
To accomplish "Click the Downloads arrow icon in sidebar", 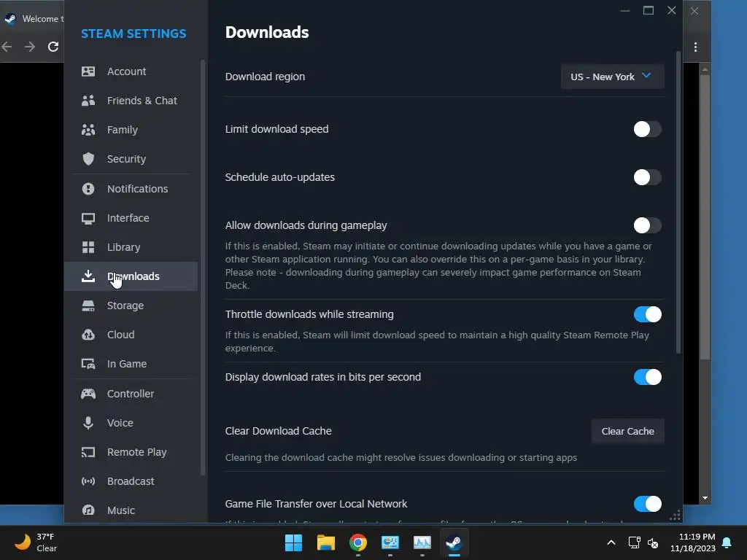I will pos(88,276).
